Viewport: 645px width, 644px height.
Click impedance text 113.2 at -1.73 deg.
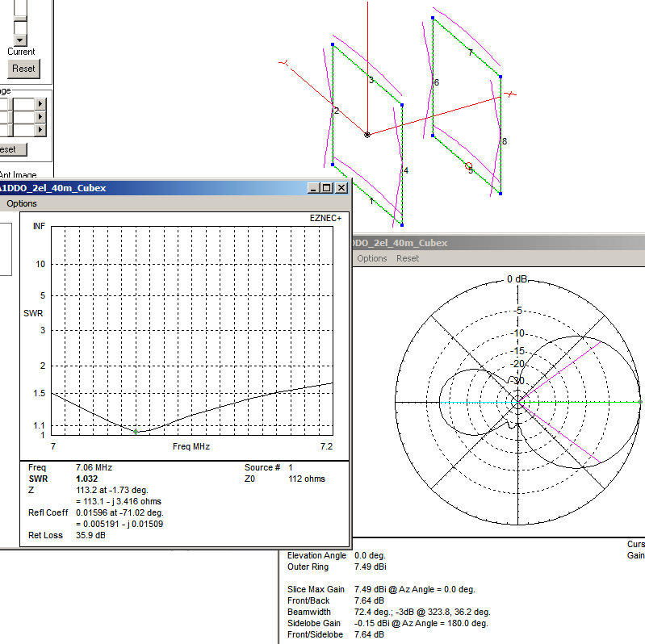coord(112,490)
